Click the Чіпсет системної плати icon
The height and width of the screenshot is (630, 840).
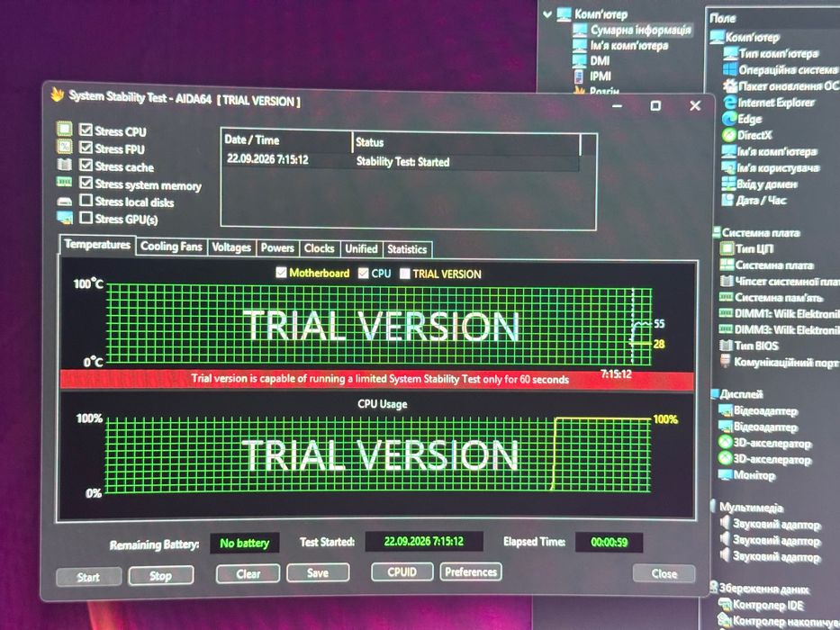(x=727, y=281)
